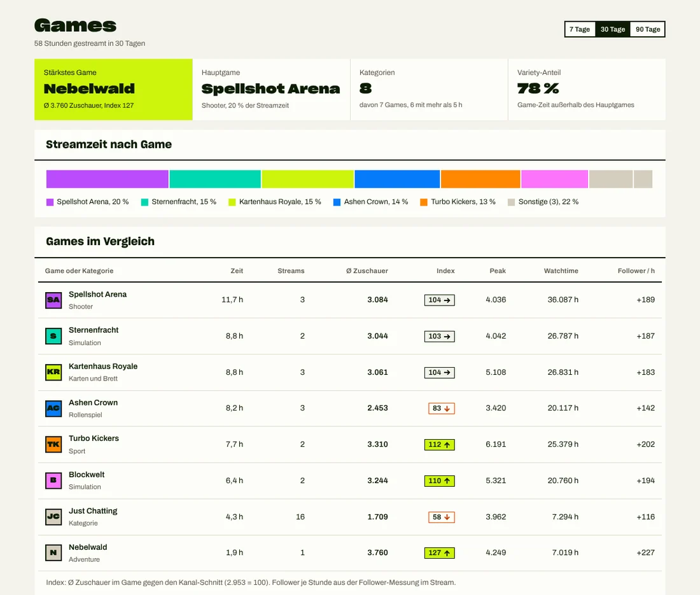Select the 30 Tage range tab
The image size is (700, 595).
click(x=612, y=29)
